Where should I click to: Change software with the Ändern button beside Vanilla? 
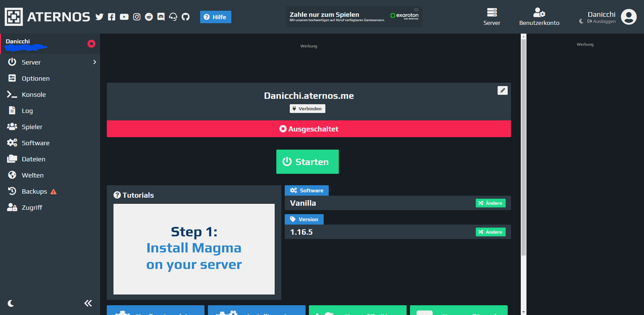[491, 203]
